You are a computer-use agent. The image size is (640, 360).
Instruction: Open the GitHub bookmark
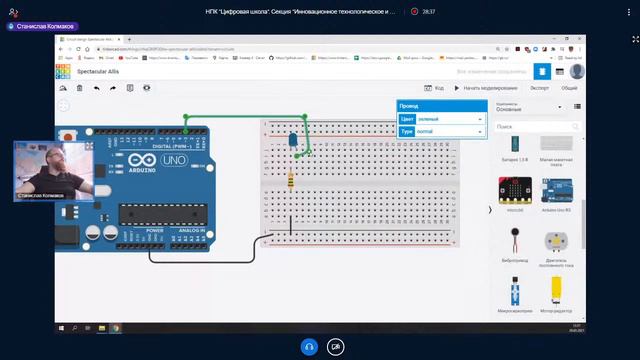[x=288, y=58]
